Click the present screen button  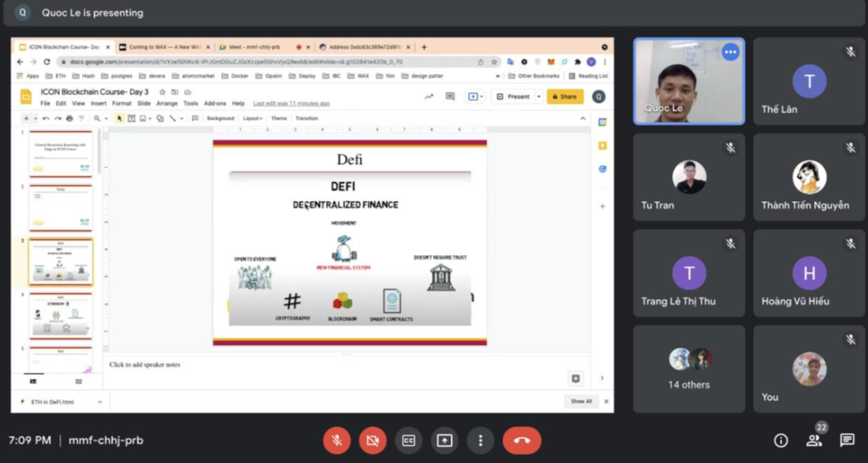444,440
